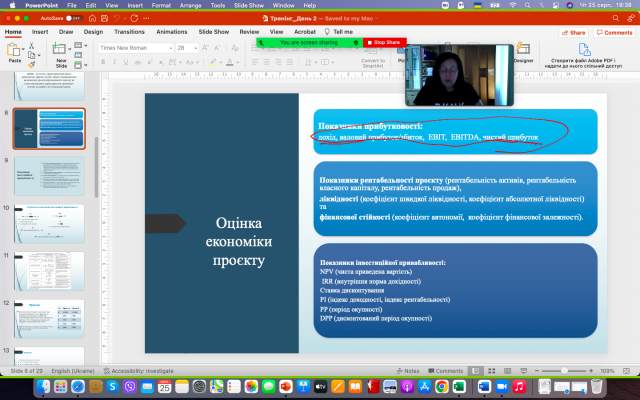Image resolution: width=640 pixels, height=400 pixels.
Task: Toggle Superscript formatting
Action: click(150, 62)
